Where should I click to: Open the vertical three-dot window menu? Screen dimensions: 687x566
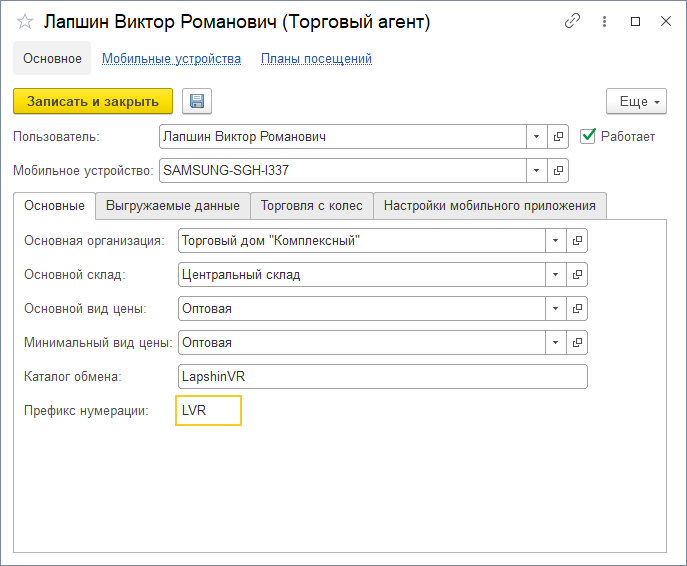[x=604, y=21]
